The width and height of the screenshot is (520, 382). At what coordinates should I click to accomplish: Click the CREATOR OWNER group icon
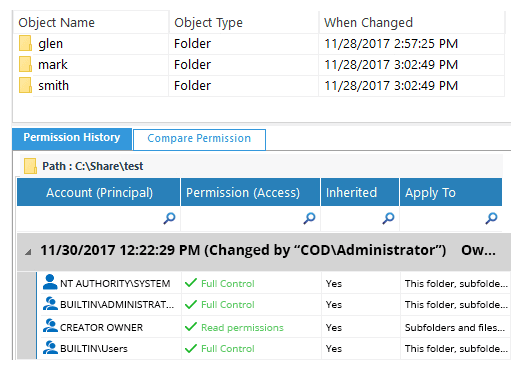(50, 326)
